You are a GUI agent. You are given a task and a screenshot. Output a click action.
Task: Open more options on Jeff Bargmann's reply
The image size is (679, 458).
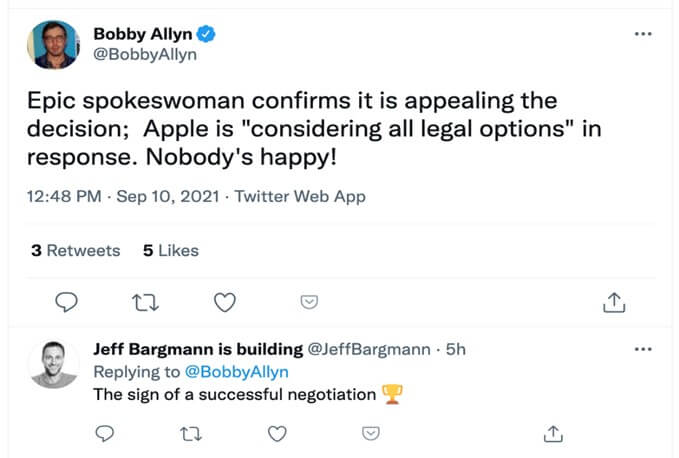643,349
